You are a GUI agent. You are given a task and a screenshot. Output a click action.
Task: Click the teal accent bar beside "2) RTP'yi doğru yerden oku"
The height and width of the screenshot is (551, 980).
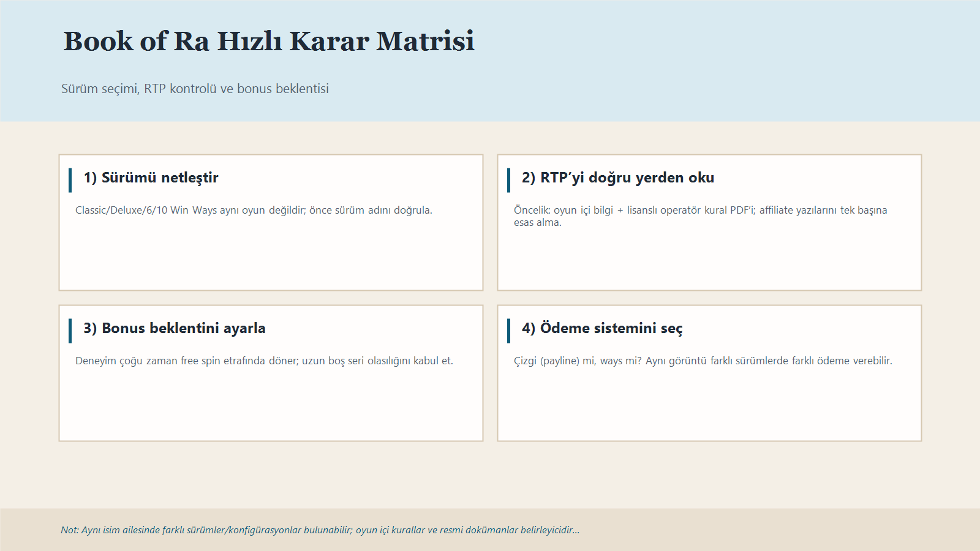pos(509,178)
